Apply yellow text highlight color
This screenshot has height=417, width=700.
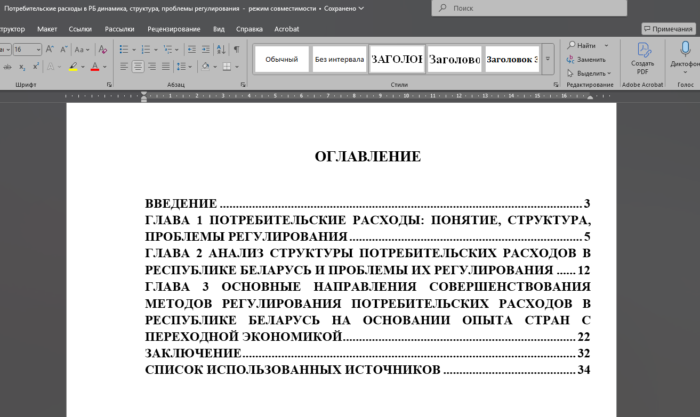tap(73, 67)
